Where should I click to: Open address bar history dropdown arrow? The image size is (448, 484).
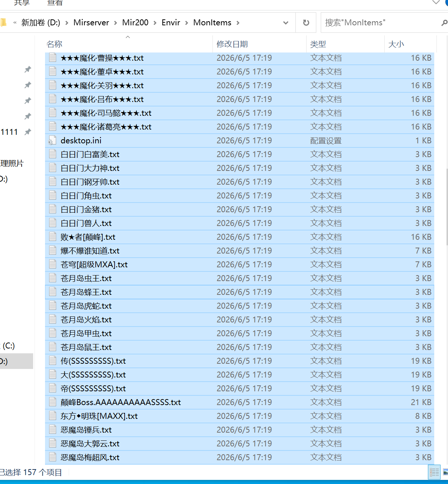click(286, 23)
